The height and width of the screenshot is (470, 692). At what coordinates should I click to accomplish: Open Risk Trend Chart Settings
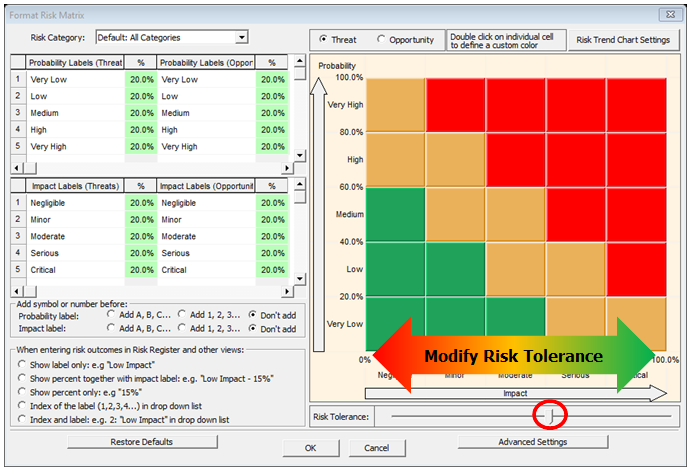pyautogui.click(x=623, y=40)
